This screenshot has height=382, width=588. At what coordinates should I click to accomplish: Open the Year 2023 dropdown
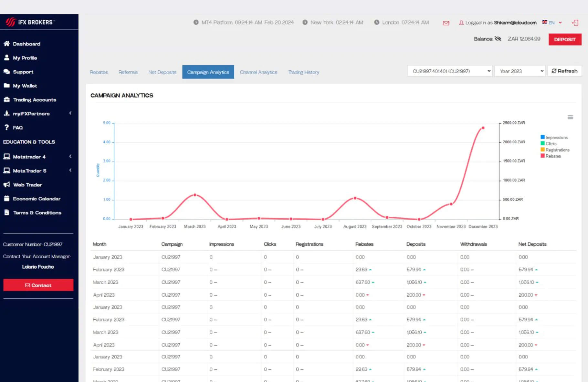(x=520, y=71)
